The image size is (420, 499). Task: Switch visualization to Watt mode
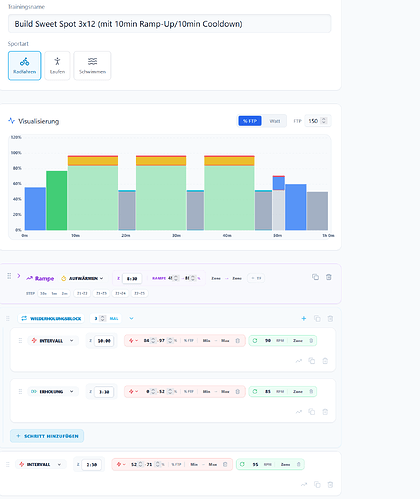point(275,121)
